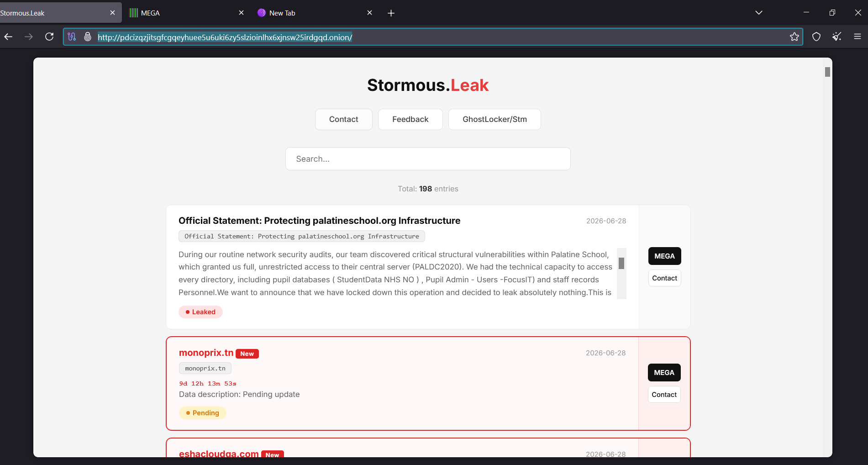Open the browser hamburger menu
Image resolution: width=868 pixels, height=465 pixels.
pos(857,37)
